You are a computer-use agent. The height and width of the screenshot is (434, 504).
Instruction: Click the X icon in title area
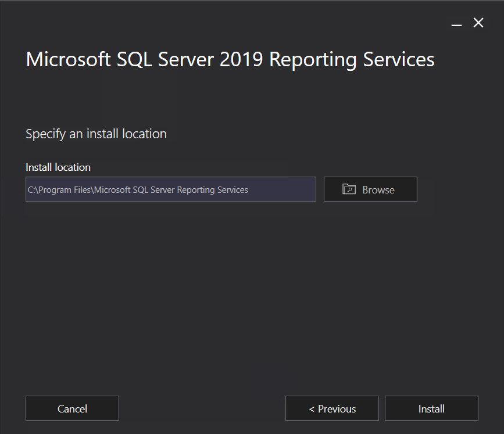pyautogui.click(x=478, y=23)
